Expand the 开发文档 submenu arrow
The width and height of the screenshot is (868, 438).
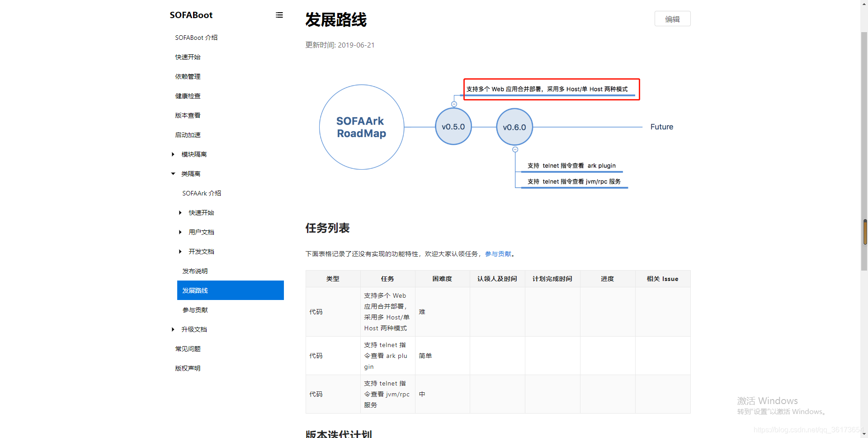click(x=180, y=252)
